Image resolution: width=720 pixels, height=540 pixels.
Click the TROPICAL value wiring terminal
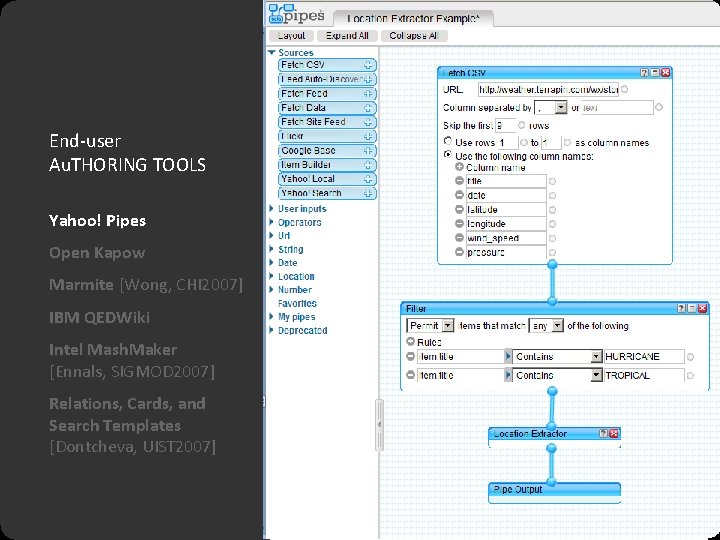(x=690, y=376)
